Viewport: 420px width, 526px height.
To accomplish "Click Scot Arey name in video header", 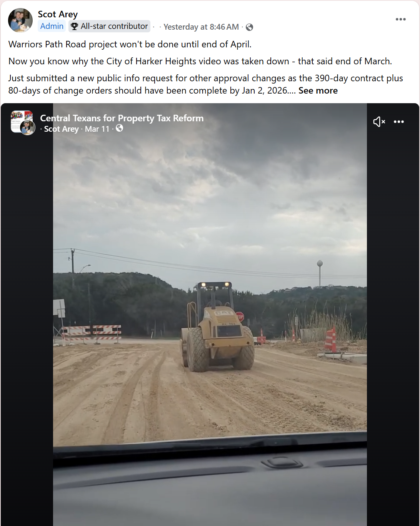I will (x=62, y=129).
